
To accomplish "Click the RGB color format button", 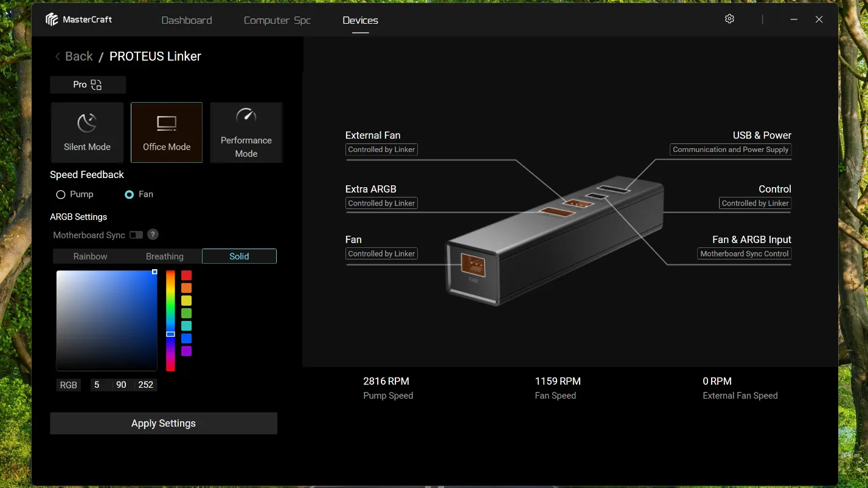I will click(x=69, y=385).
